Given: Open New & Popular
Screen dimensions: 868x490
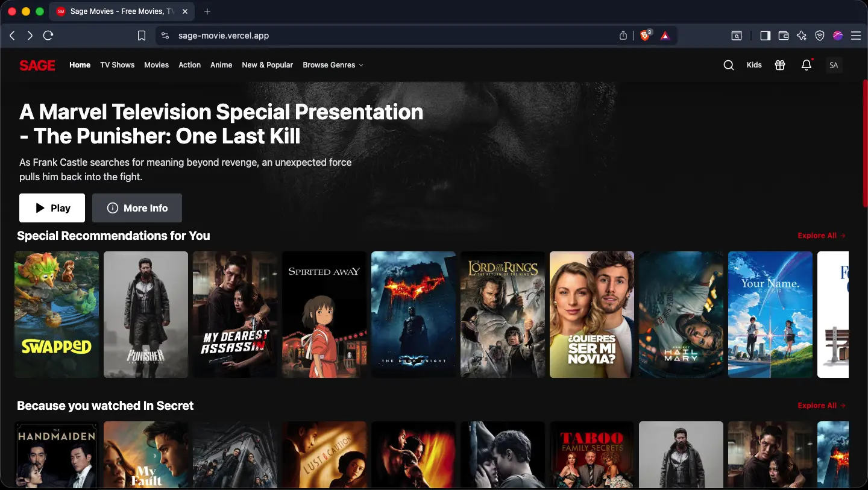Looking at the screenshot, I should pos(268,65).
